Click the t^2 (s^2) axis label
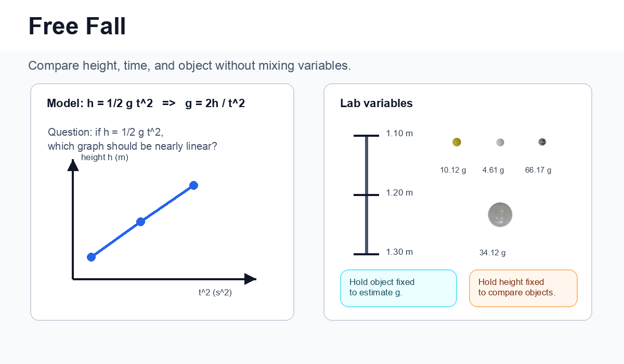This screenshot has width=624, height=364. pyautogui.click(x=215, y=292)
